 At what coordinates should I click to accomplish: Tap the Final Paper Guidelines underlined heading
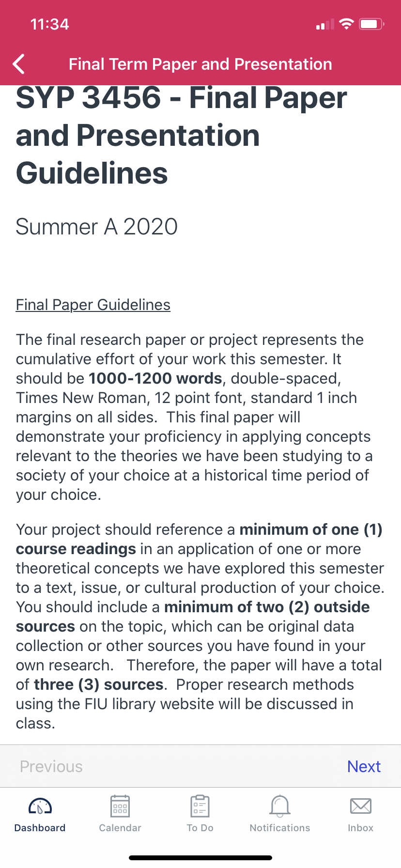click(93, 305)
